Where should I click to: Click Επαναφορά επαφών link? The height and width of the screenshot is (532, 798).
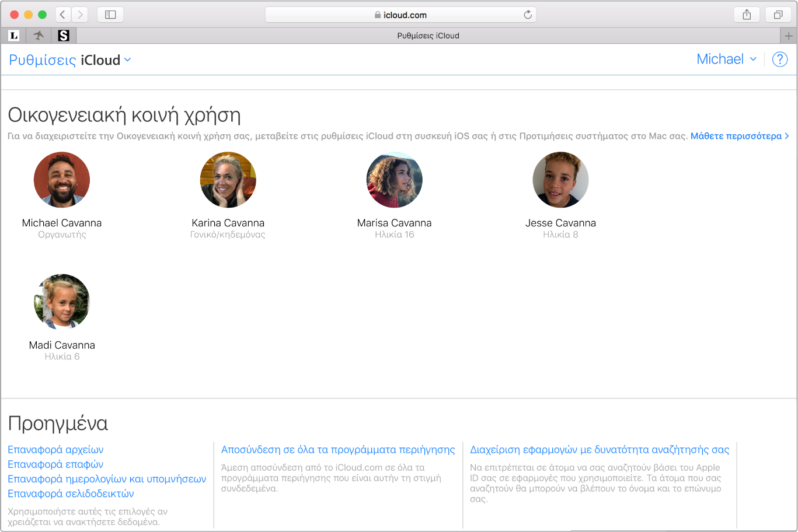[55, 464]
